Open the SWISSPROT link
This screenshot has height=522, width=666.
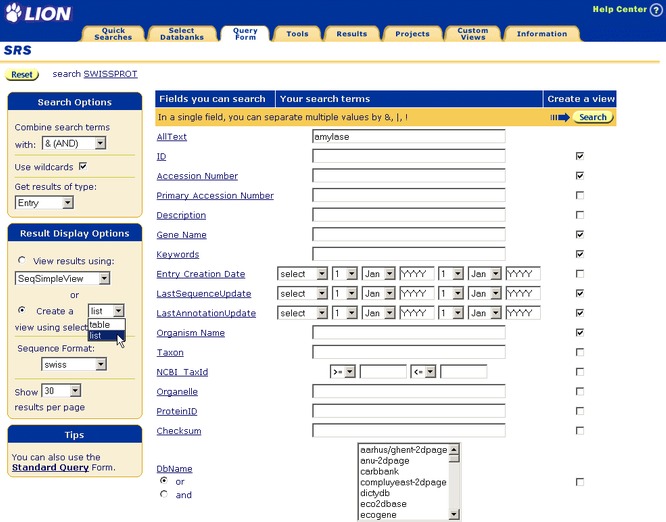pos(110,74)
